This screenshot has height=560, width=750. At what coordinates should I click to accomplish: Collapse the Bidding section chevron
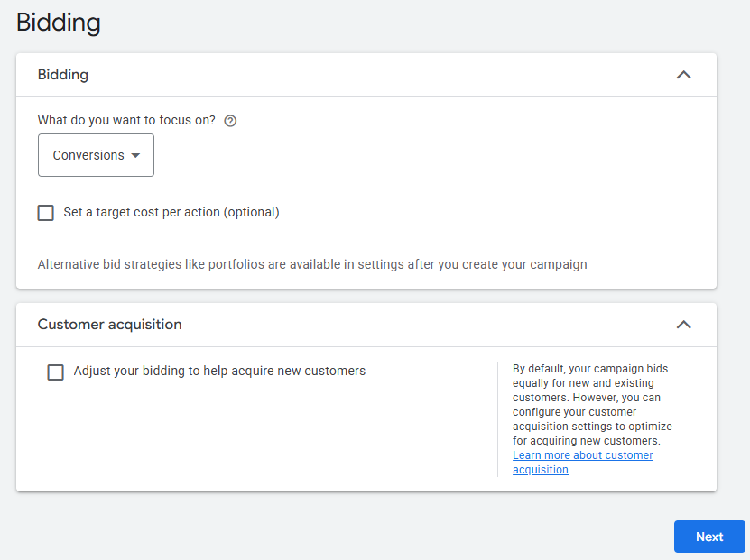683,75
